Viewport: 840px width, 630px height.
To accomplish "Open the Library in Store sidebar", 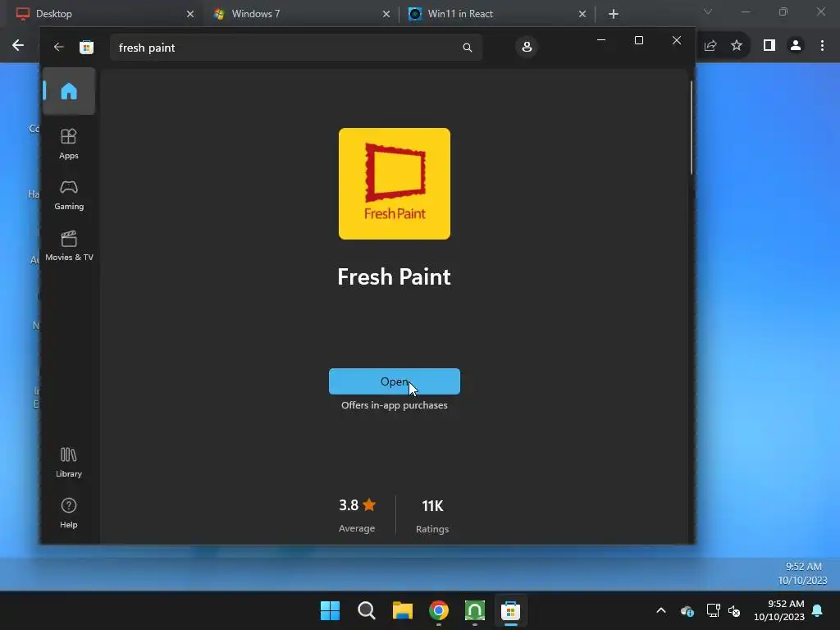I will coord(69,463).
